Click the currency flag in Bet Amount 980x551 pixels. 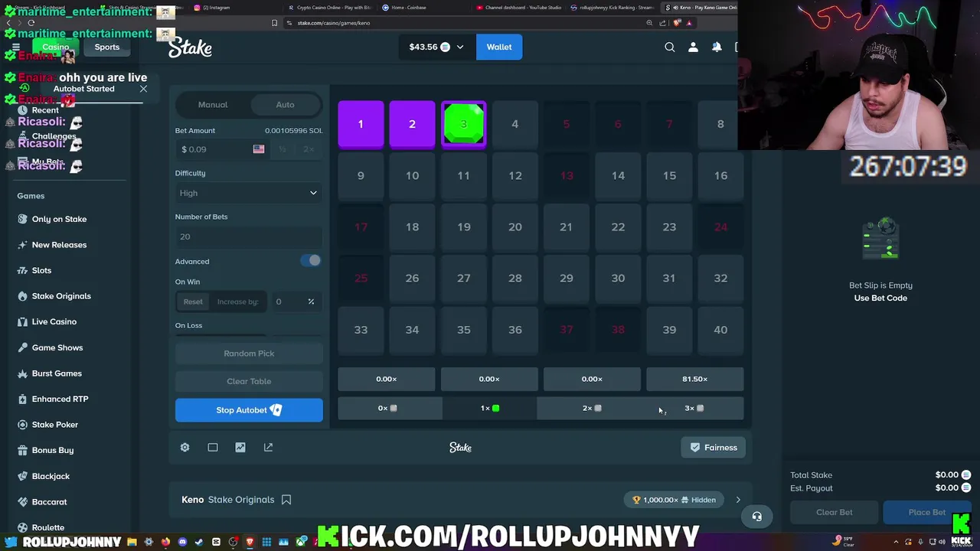pyautogui.click(x=259, y=149)
